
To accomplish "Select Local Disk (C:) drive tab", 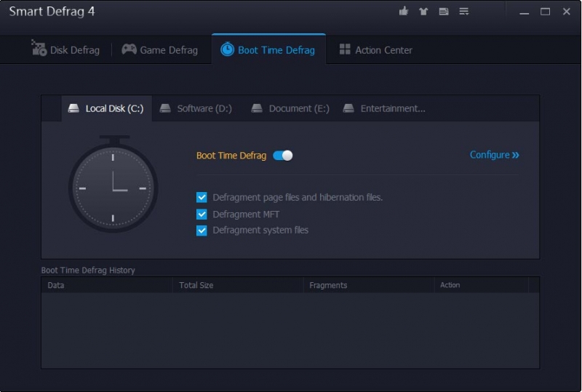I will click(106, 108).
